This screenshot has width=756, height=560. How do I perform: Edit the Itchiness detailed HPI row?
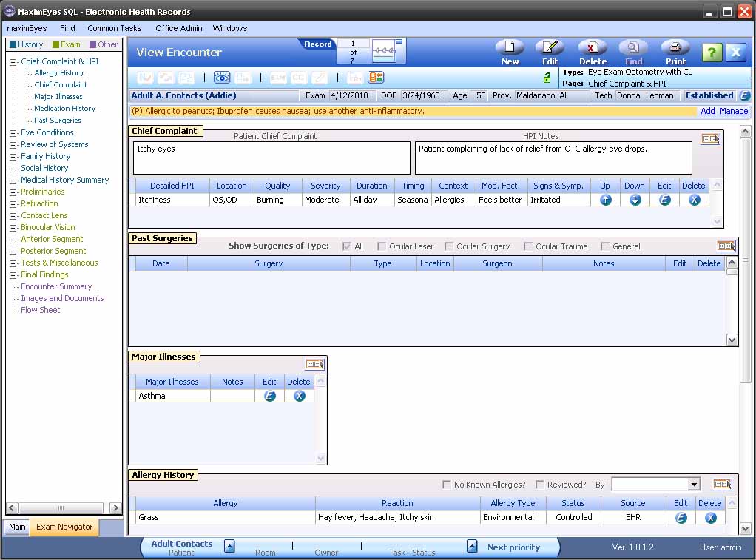(665, 200)
